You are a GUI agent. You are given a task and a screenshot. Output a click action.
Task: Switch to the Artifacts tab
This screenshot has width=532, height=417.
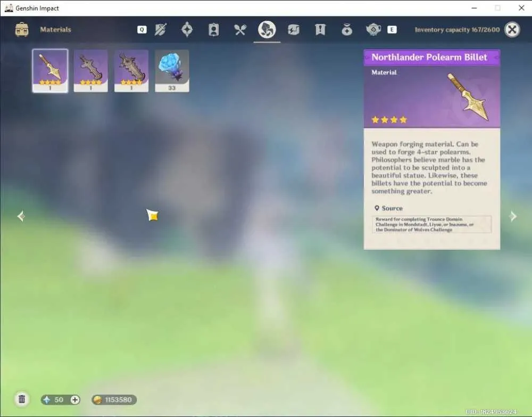(x=187, y=30)
